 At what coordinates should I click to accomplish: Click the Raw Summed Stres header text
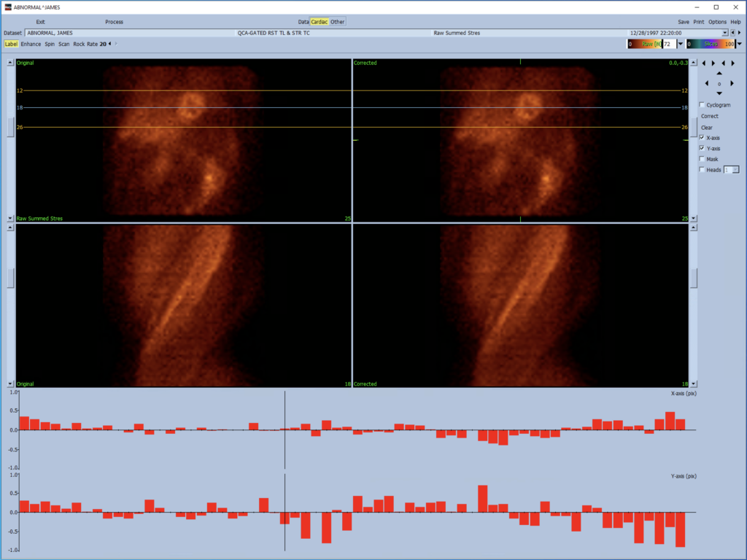click(x=457, y=33)
